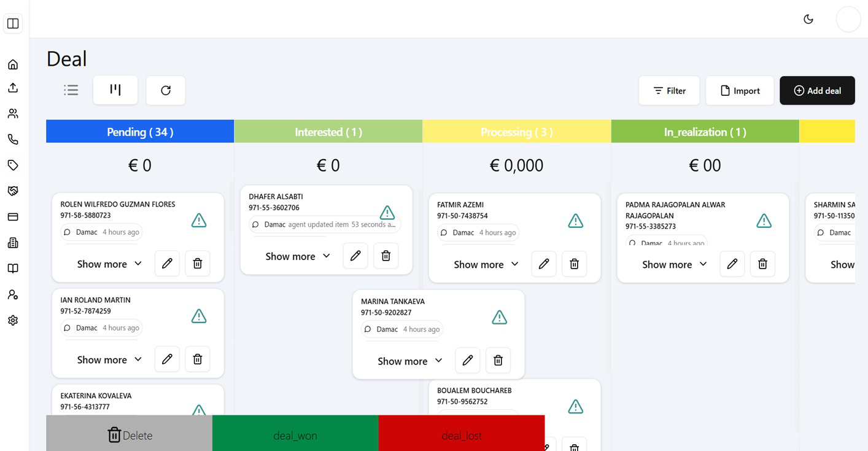Screen dimensions: 868x451
Task: Open the book icon in sidebar
Action: click(13, 269)
